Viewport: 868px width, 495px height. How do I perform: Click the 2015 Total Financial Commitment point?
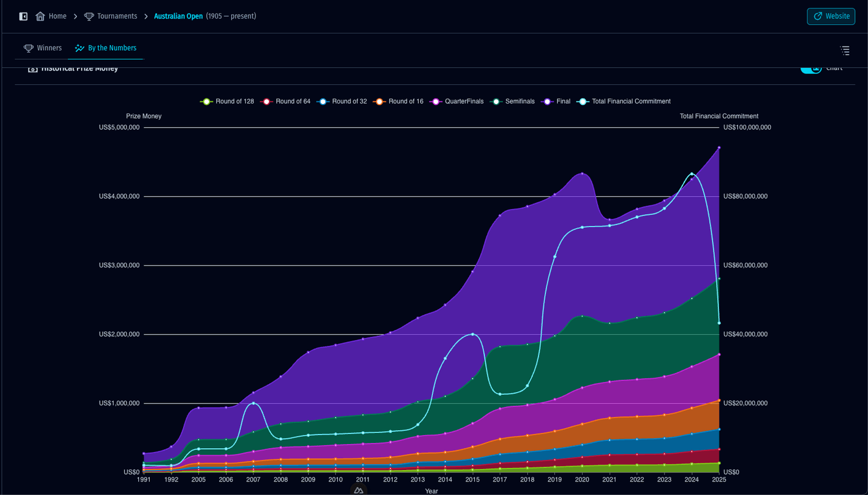[x=472, y=335]
